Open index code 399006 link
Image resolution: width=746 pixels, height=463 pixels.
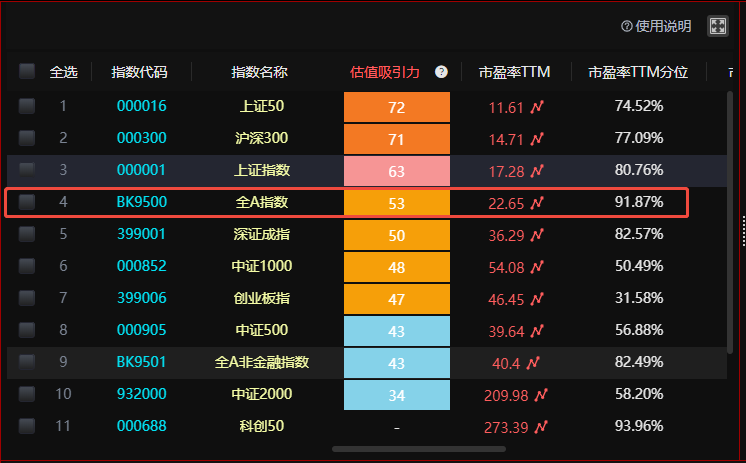(x=142, y=298)
